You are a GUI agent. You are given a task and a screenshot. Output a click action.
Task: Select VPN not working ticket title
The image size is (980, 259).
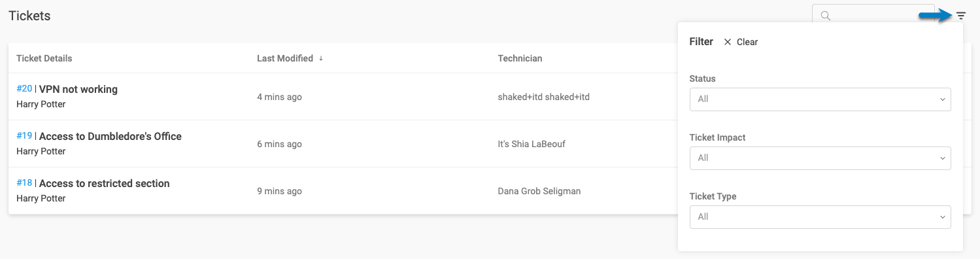pyautogui.click(x=78, y=90)
